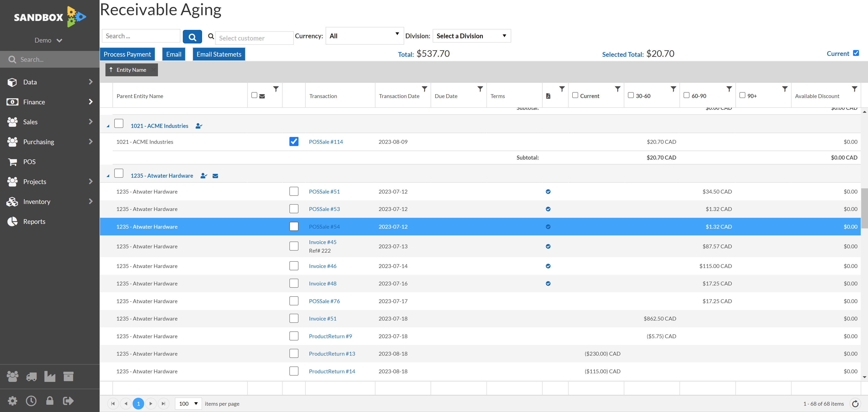Click the Email Statemets button
This screenshot has height=412, width=868.
pos(219,54)
